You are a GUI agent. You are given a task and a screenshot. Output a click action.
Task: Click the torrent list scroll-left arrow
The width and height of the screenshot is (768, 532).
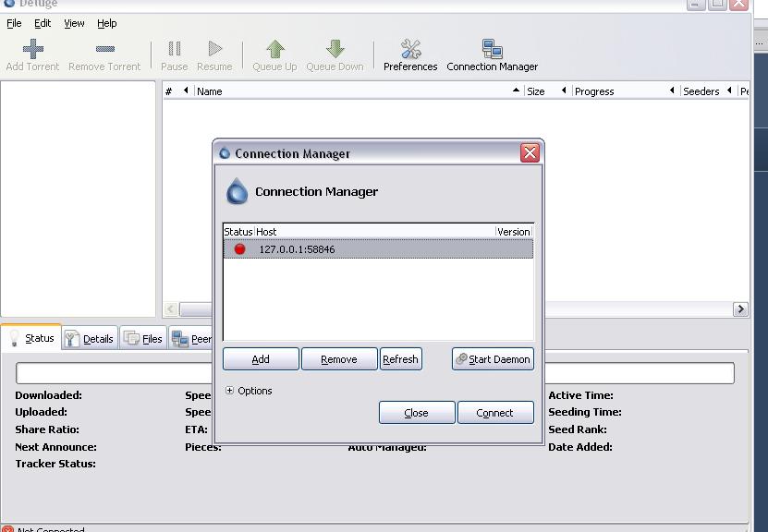[x=170, y=309]
